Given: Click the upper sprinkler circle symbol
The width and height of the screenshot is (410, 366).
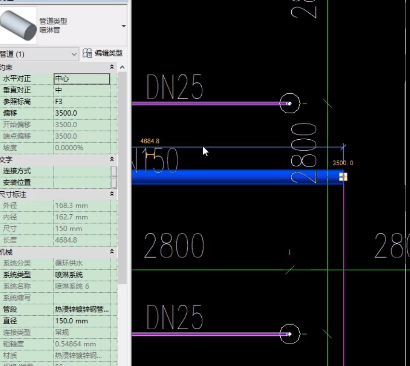Looking at the screenshot, I should [290, 103].
